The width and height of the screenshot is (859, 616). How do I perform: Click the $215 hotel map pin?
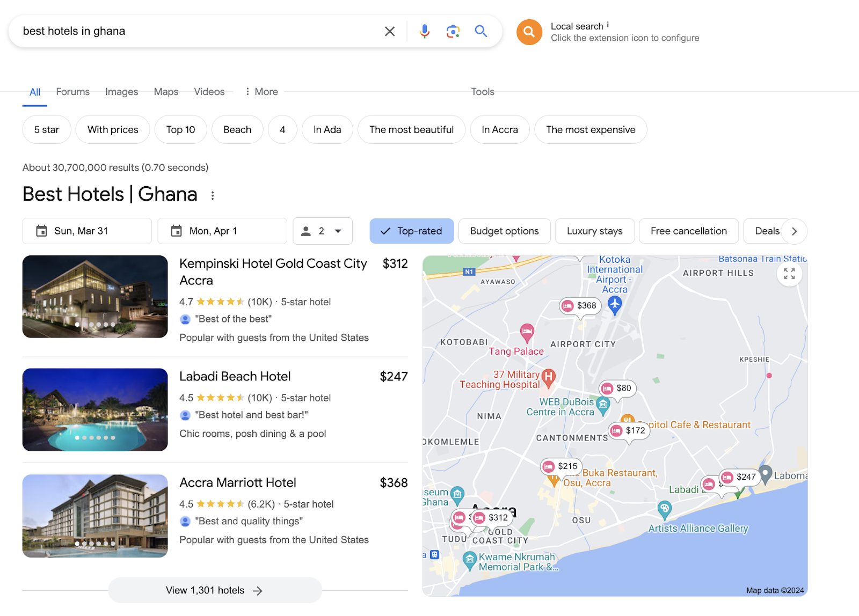click(561, 466)
